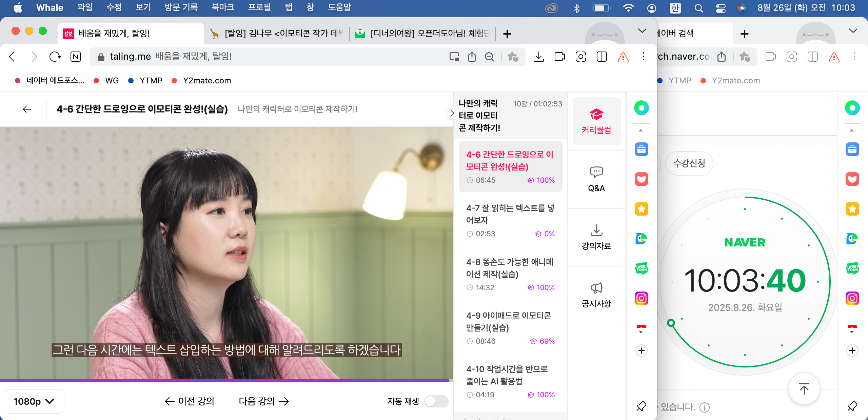The width and height of the screenshot is (868, 420).
Task: Go to 다음 강의 next lecture
Action: tap(263, 401)
